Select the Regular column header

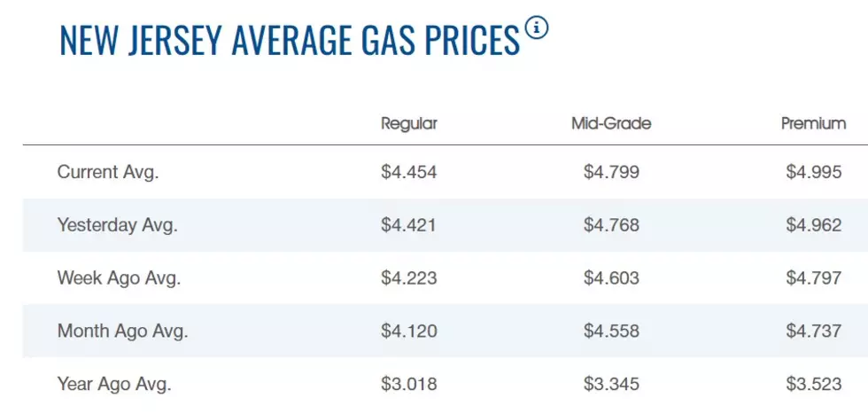409,123
